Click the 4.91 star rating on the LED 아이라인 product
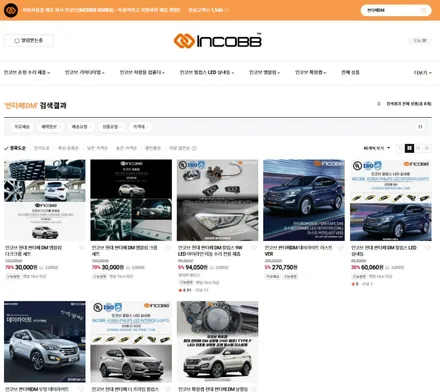 [185, 290]
